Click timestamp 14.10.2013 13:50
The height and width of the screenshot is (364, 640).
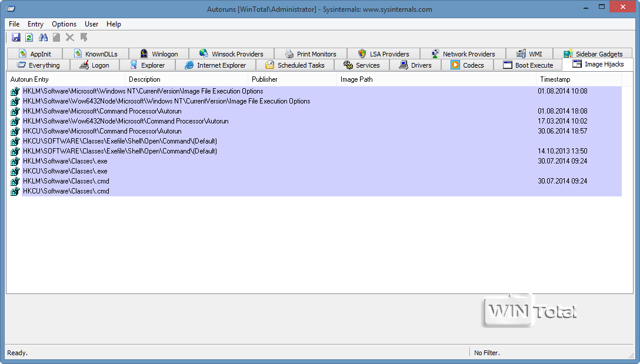click(562, 151)
